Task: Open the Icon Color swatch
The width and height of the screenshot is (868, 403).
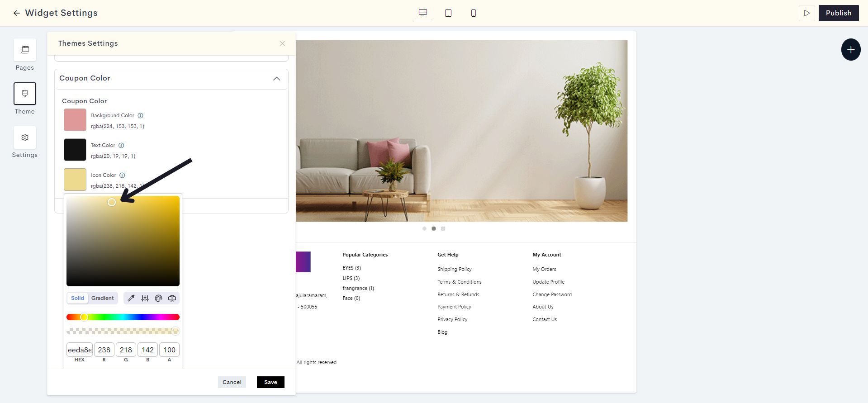Action: (x=75, y=180)
